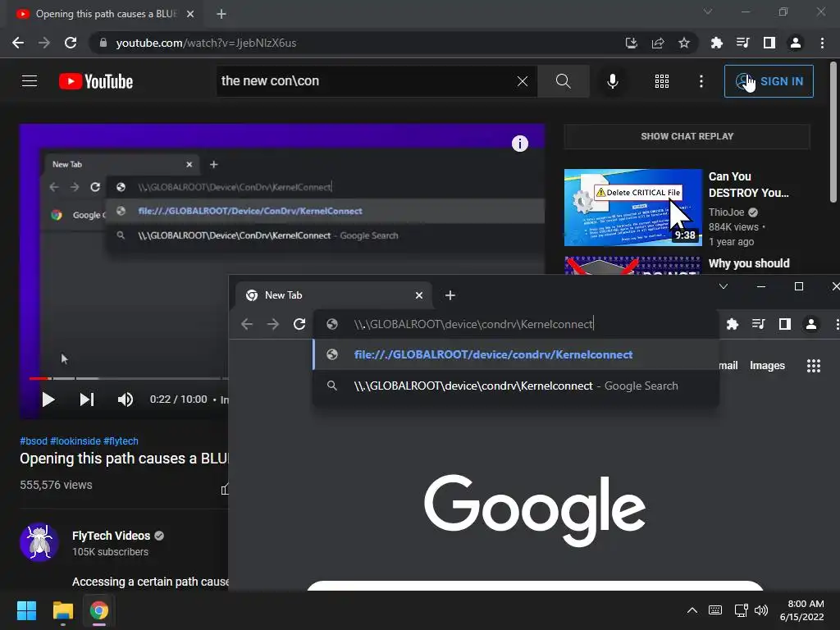Viewport: 840px width, 630px height.
Task: Open Chrome three-dot menu in YouTube window
Action: click(822, 43)
